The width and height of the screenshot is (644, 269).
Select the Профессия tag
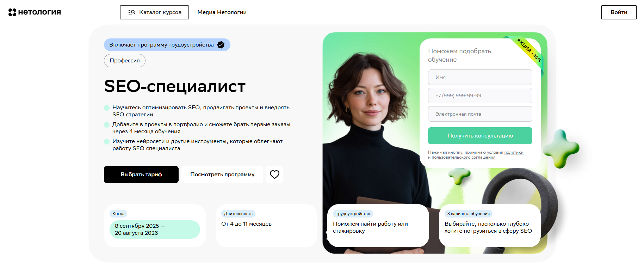[x=125, y=61]
